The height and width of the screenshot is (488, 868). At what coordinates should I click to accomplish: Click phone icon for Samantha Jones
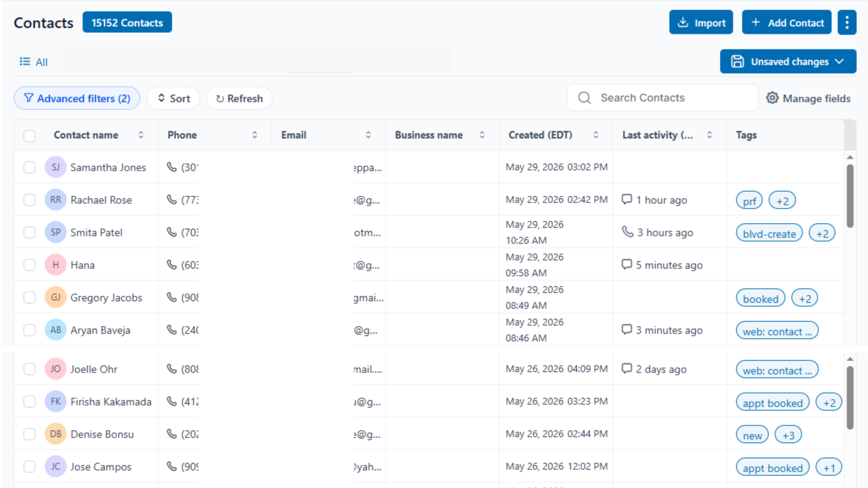[x=172, y=167]
